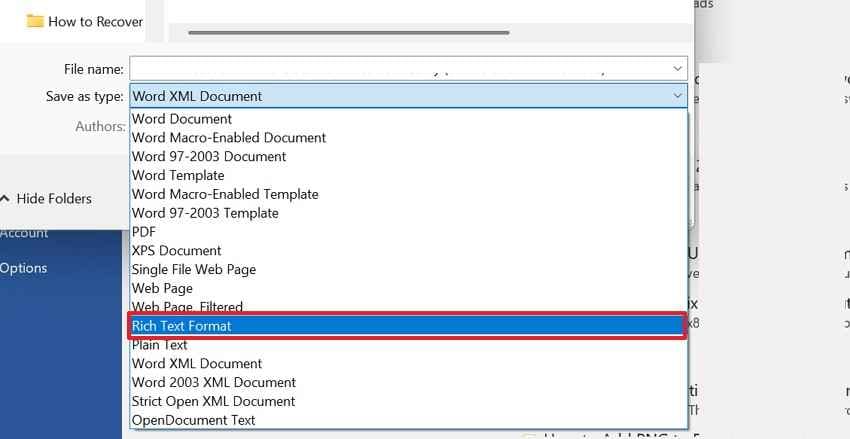Select Single File Web Page option
The height and width of the screenshot is (439, 850).
409,269
